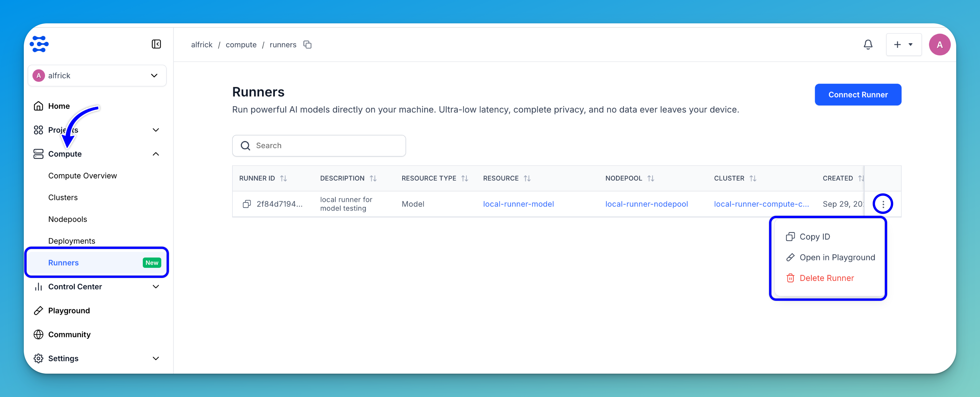Select Delete Runner from context menu
Image resolution: width=980 pixels, height=397 pixels.
(826, 278)
